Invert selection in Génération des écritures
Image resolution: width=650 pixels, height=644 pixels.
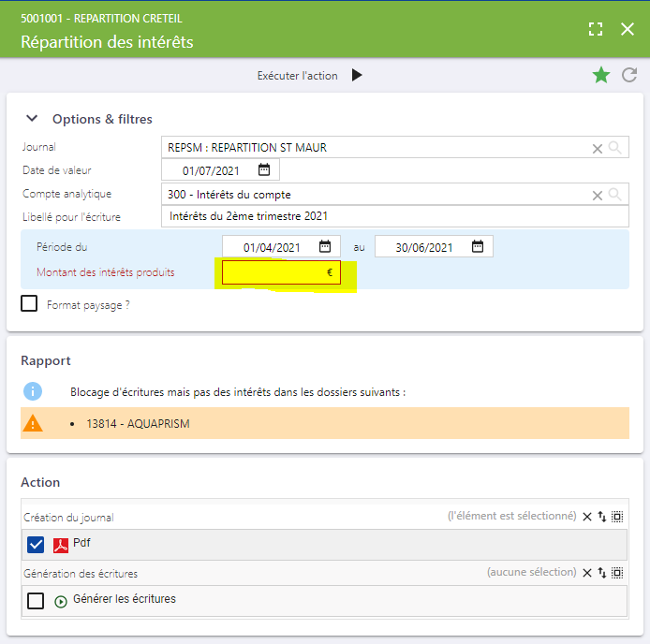point(602,573)
